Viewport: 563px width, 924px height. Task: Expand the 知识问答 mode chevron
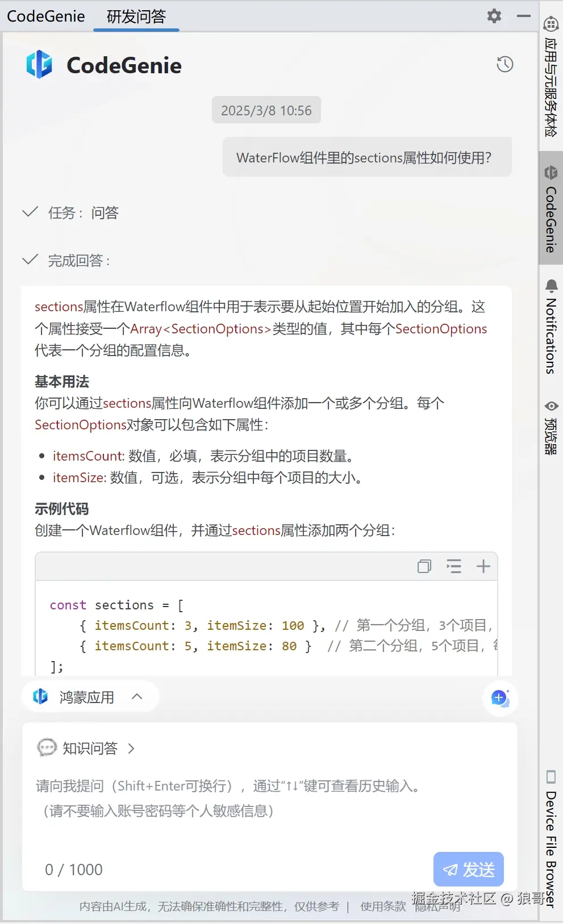tap(131, 749)
